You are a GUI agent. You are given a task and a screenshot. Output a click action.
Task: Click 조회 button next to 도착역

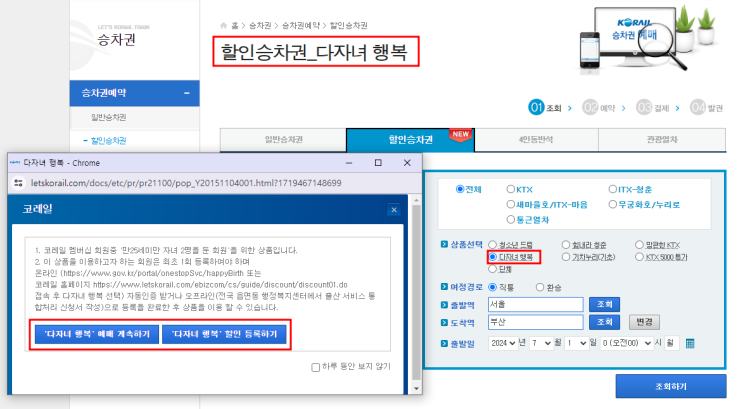(604, 322)
